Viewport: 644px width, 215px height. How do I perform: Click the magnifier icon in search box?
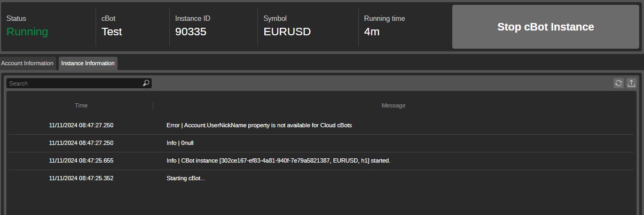[146, 83]
